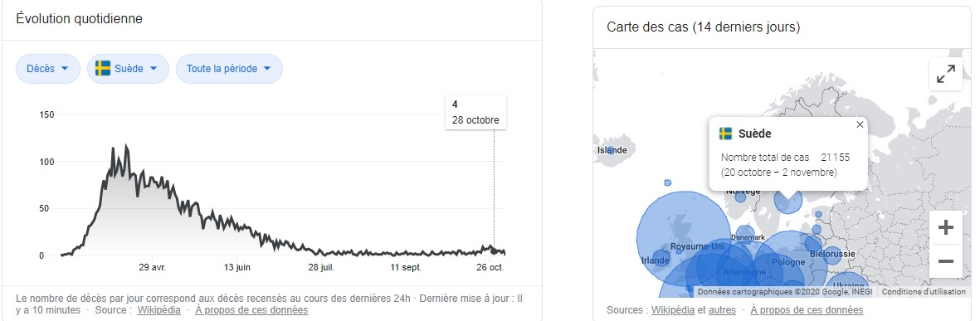Viewport: 980px width, 321px height.
Task: Expand the map to fullscreen
Action: tap(946, 75)
